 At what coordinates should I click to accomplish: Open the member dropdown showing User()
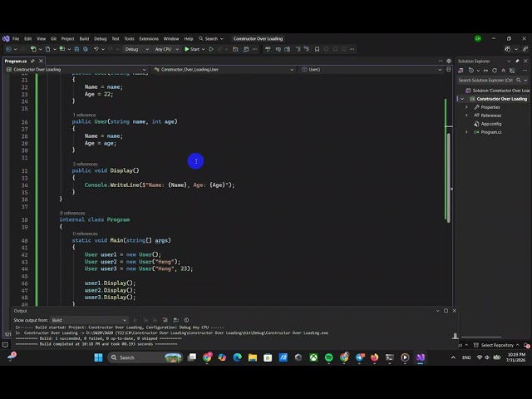tap(372, 70)
